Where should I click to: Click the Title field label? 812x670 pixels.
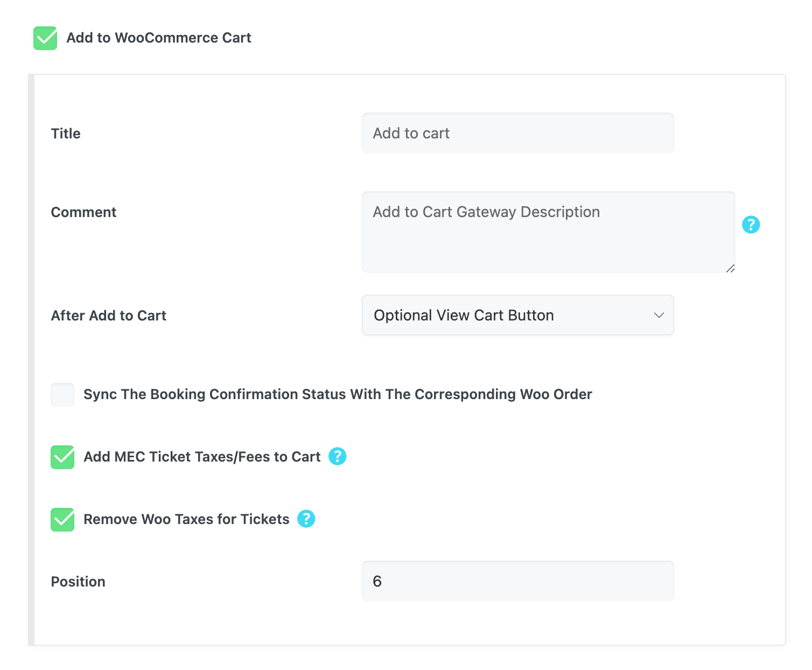coord(66,134)
